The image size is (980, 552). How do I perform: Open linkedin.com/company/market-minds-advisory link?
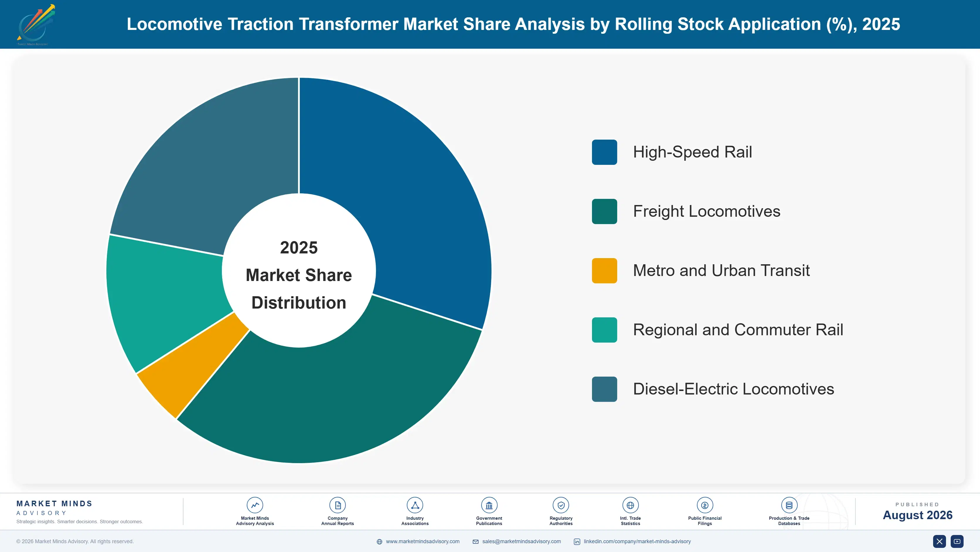click(637, 541)
